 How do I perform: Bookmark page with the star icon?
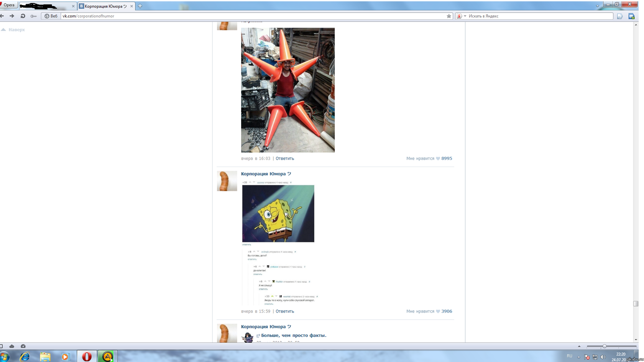(449, 16)
